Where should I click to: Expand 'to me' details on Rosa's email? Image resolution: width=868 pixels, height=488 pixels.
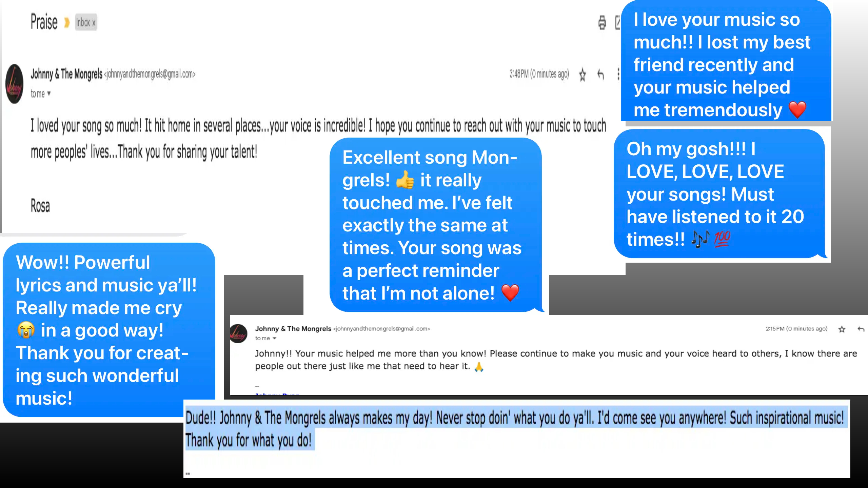[49, 93]
